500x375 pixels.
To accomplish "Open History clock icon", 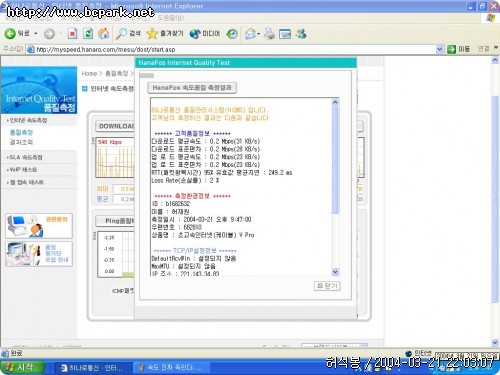I will tap(232, 33).
